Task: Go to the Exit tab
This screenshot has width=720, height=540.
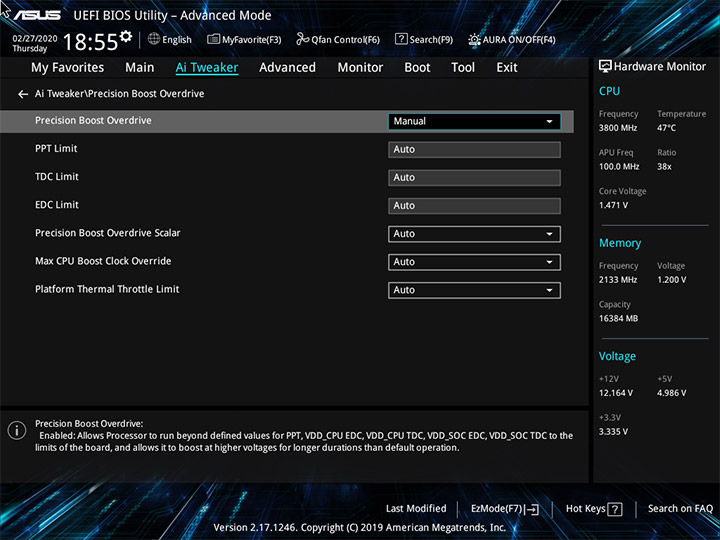Action: pyautogui.click(x=507, y=68)
